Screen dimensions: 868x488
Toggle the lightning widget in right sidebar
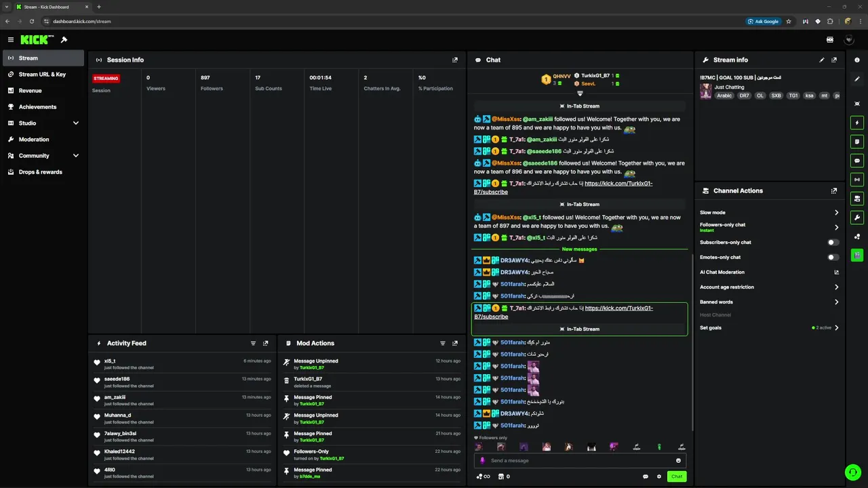(857, 123)
